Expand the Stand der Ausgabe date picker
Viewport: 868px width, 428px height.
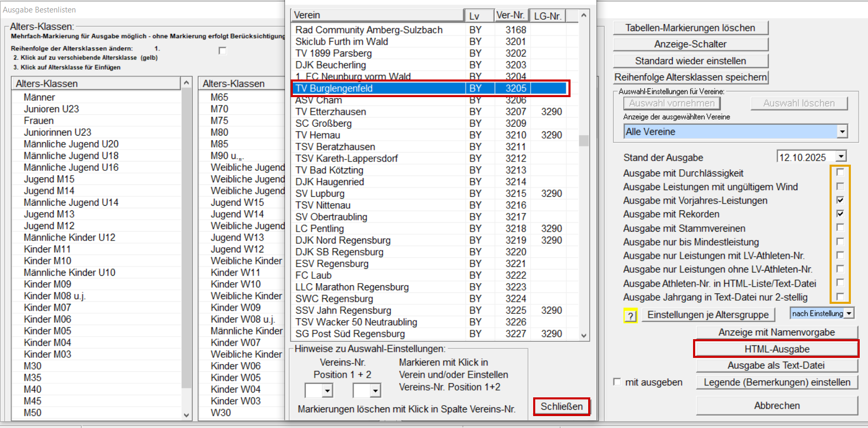click(841, 157)
